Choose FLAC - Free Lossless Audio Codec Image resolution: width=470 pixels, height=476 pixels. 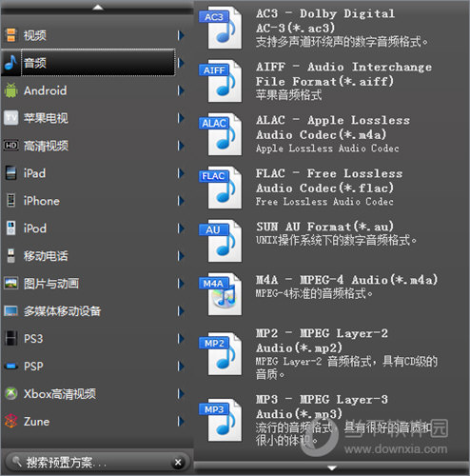click(329, 188)
